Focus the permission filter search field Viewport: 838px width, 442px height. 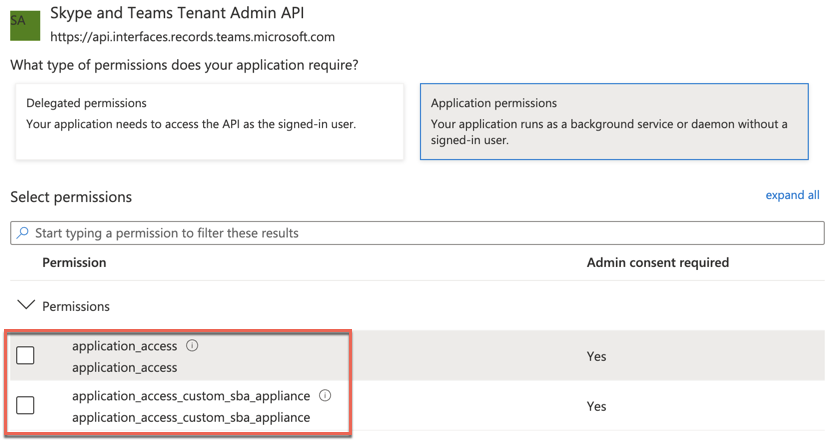[417, 233]
